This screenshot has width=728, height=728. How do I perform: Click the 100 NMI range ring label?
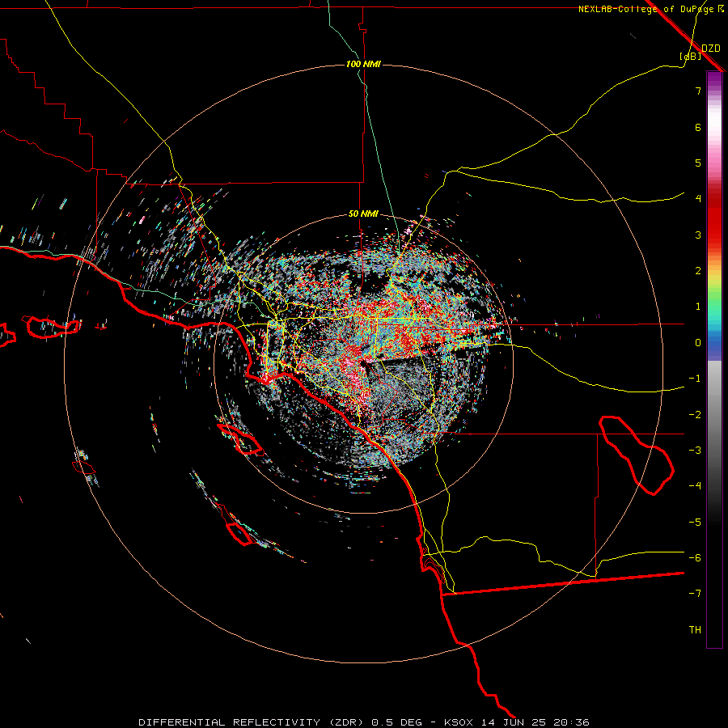(x=363, y=64)
